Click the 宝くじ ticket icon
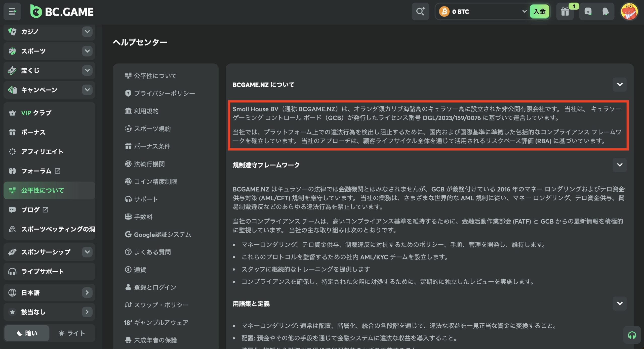Image resolution: width=644 pixels, height=349 pixels. 12,70
